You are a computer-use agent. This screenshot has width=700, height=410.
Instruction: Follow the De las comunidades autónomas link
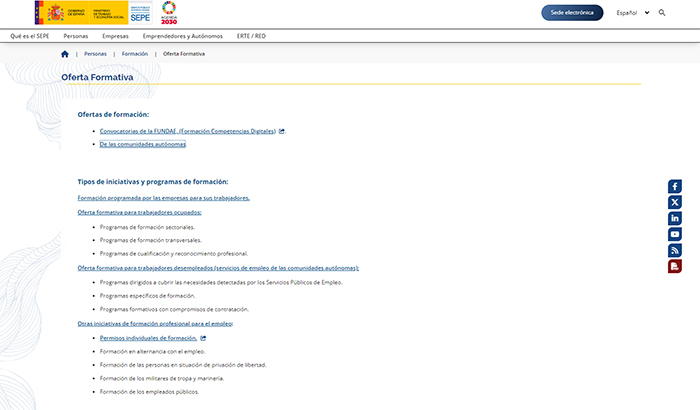[x=143, y=144]
